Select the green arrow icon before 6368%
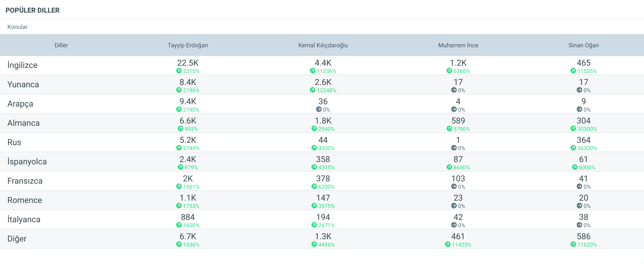 coord(449,71)
